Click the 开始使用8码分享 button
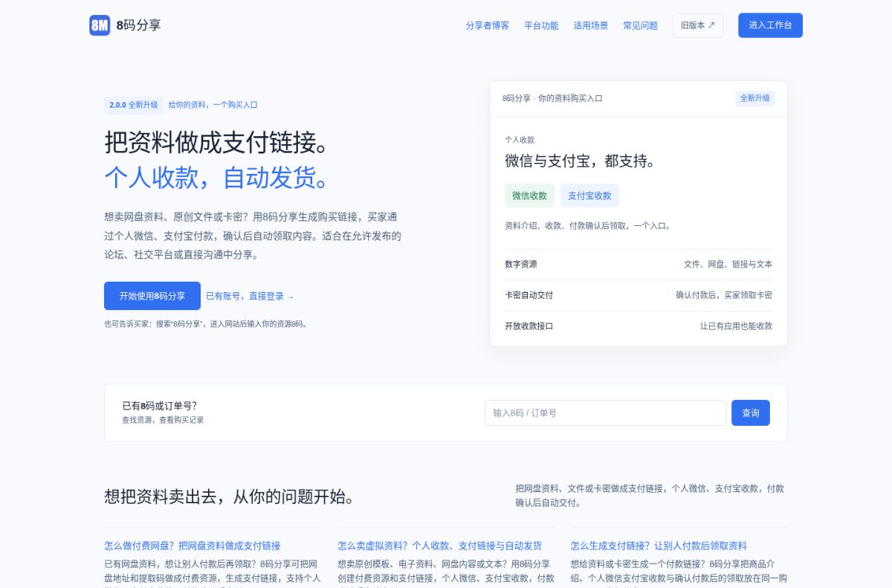 point(152,296)
